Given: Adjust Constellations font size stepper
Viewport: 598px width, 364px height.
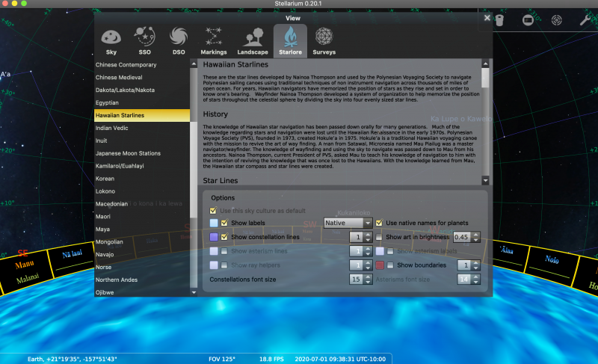Looking at the screenshot, I should (360, 280).
